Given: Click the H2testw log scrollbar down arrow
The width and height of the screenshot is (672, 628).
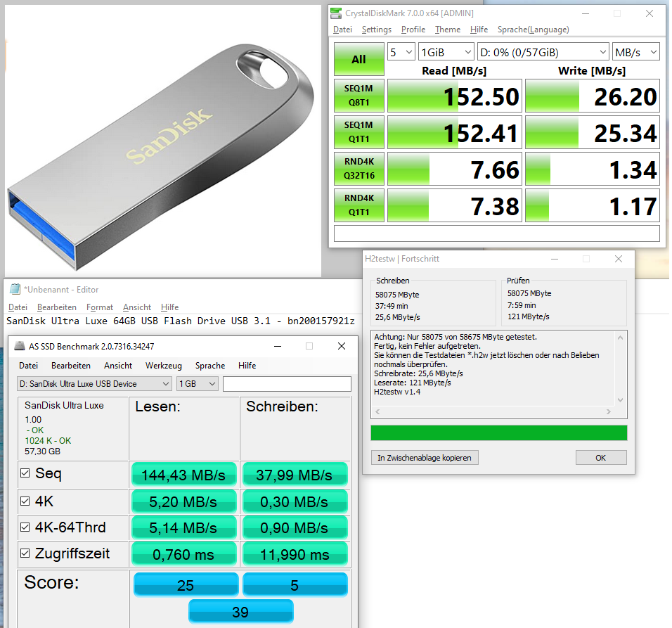Looking at the screenshot, I should coord(620,400).
